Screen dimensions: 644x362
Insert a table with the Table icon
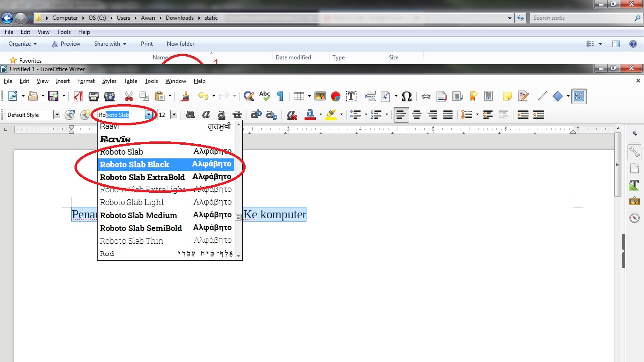point(299,96)
